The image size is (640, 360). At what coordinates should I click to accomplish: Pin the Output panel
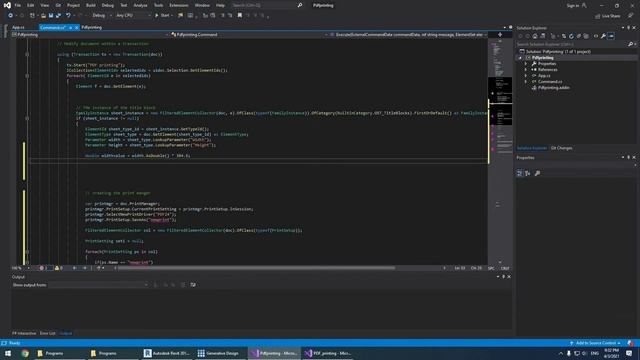pyautogui.click(x=503, y=277)
